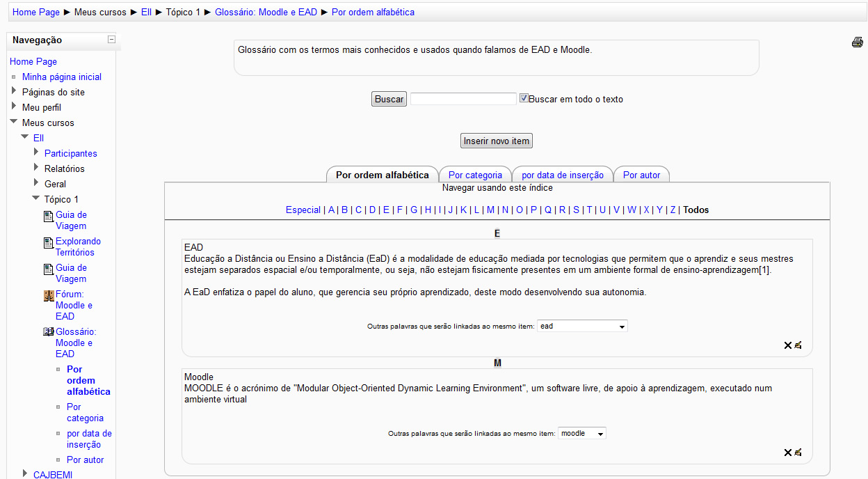Expand the Participantes node arrow
This screenshot has height=479, width=868.
(36, 152)
